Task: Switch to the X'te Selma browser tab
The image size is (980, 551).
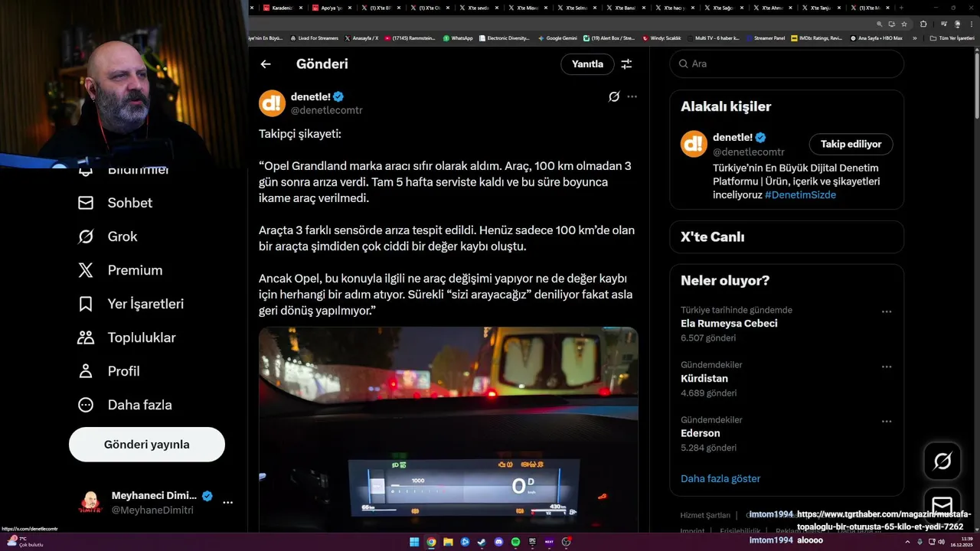Action: click(x=575, y=8)
